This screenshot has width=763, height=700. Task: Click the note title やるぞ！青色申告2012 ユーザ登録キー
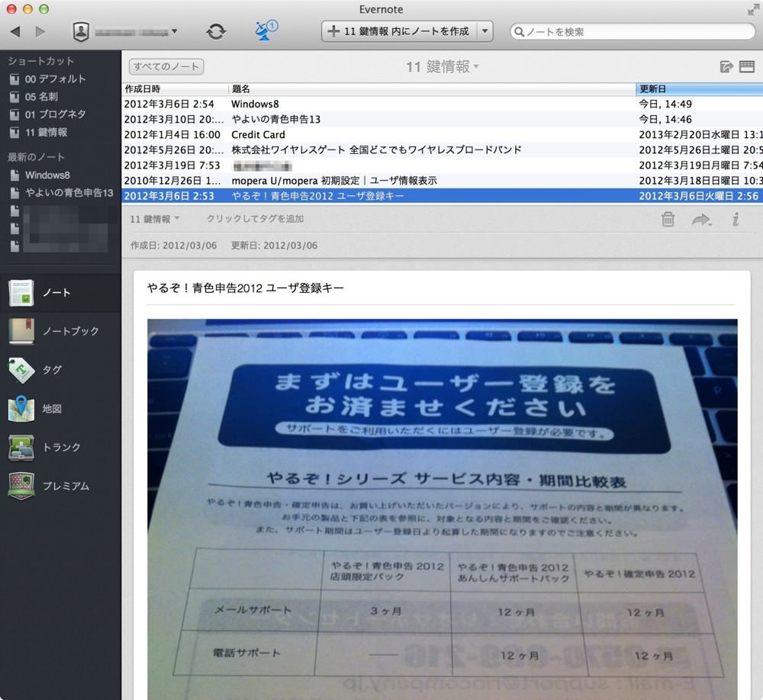pos(245,288)
